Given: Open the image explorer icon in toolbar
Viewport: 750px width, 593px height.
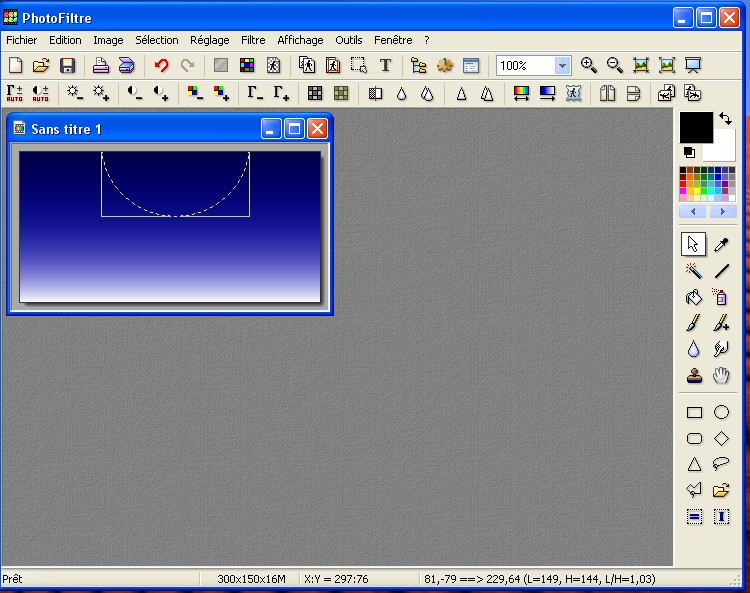Looking at the screenshot, I should pos(419,65).
